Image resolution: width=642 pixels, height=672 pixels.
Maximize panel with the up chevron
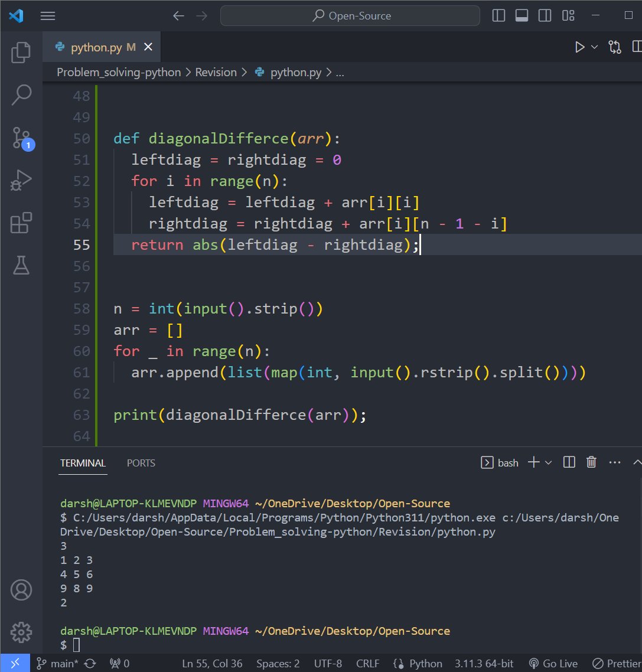click(637, 462)
